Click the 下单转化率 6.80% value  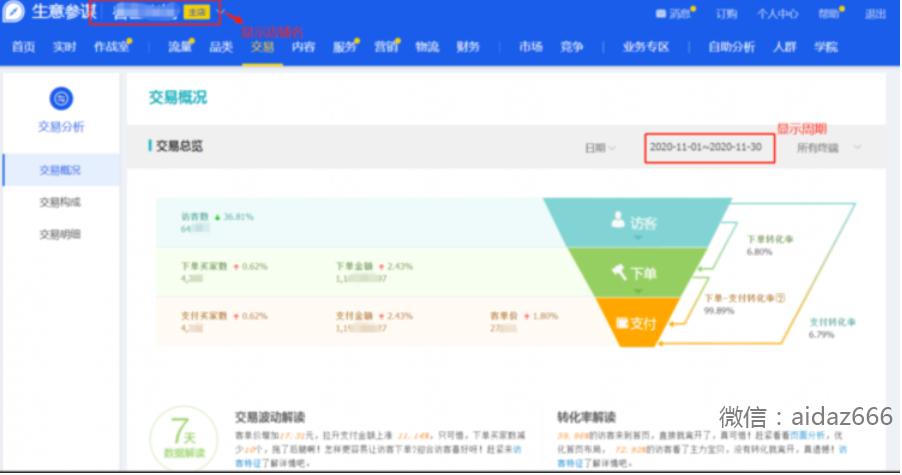point(759,252)
